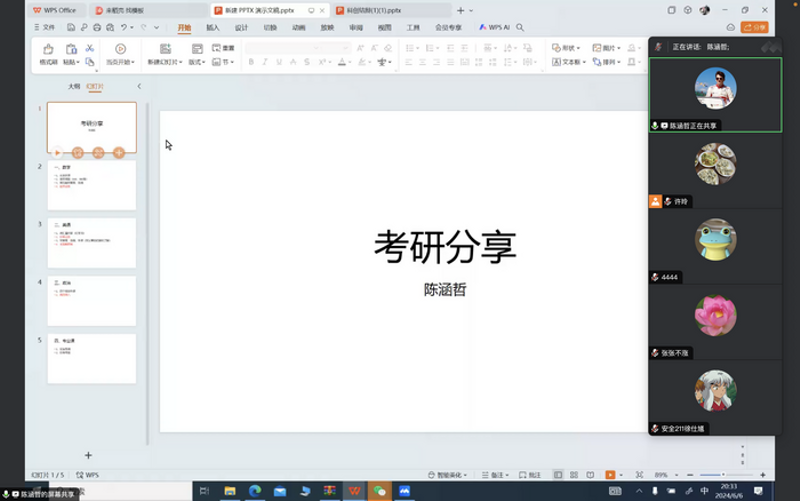800x501 pixels.
Task: Open the Section dropdown
Action: click(x=223, y=62)
